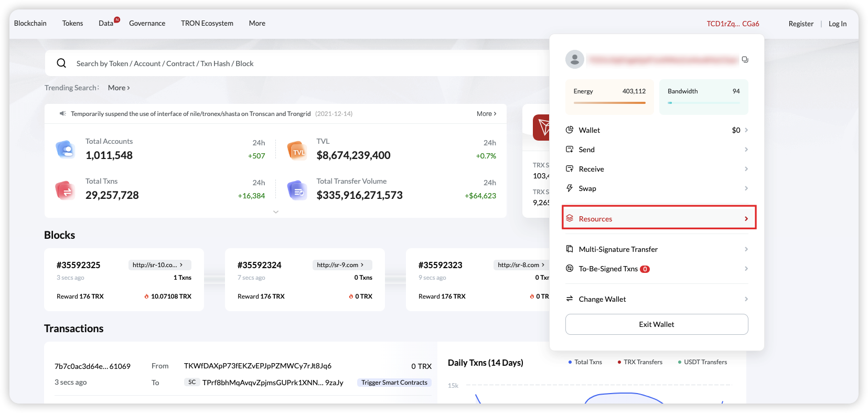Toggle Total Txns legend series
Screen dimensions: 868x413
pos(585,362)
